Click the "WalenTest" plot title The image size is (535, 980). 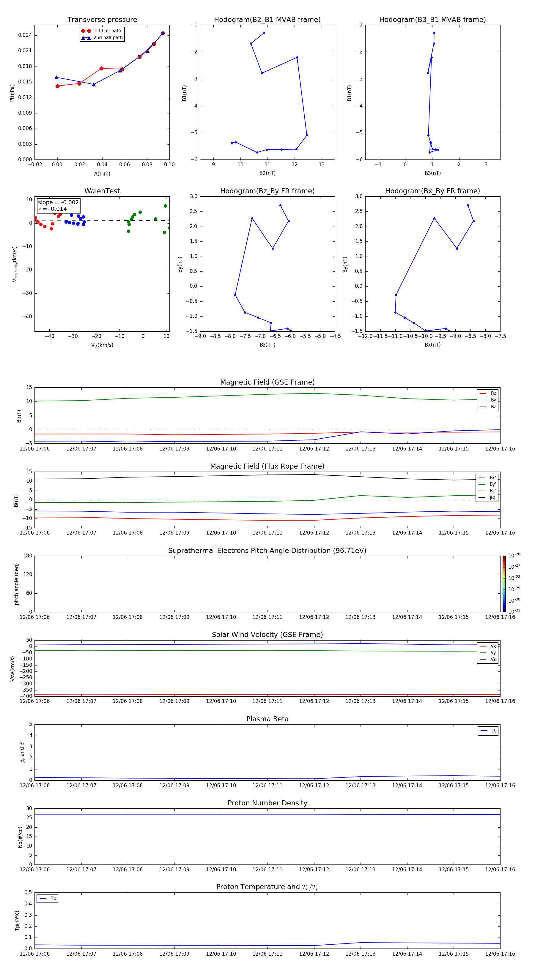click(102, 191)
